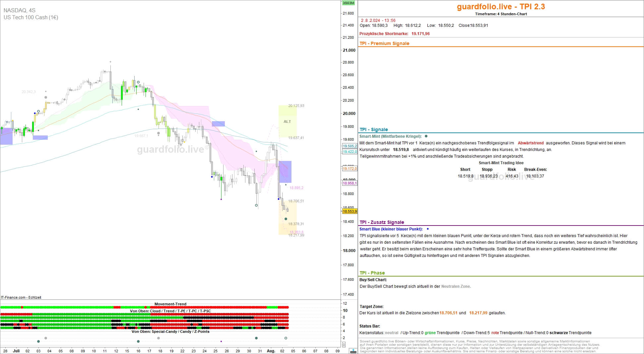Click the Aug. label on the time axis

271,351
